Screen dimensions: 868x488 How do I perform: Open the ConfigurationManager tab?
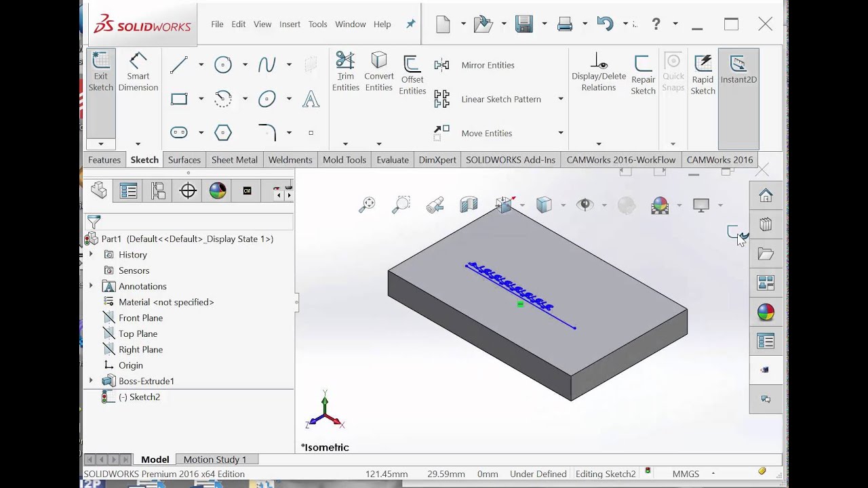tap(158, 191)
